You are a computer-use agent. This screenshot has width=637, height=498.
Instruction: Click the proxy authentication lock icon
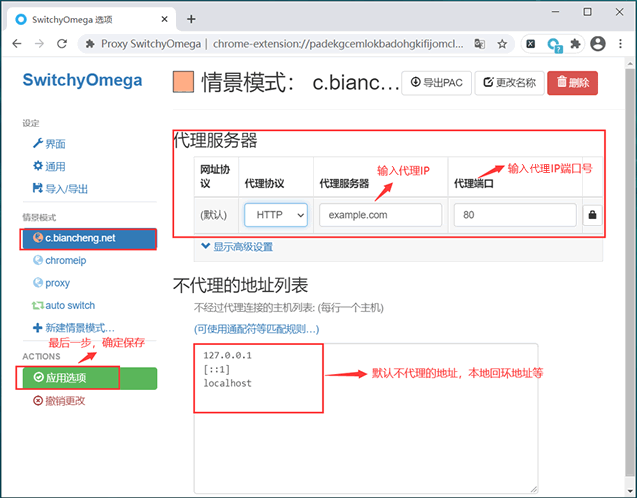pos(592,215)
